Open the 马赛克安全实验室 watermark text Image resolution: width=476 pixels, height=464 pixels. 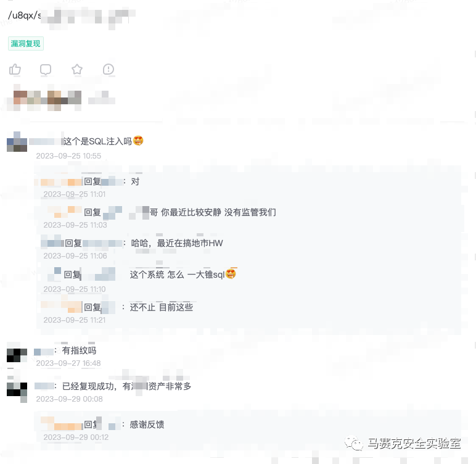coord(414,444)
